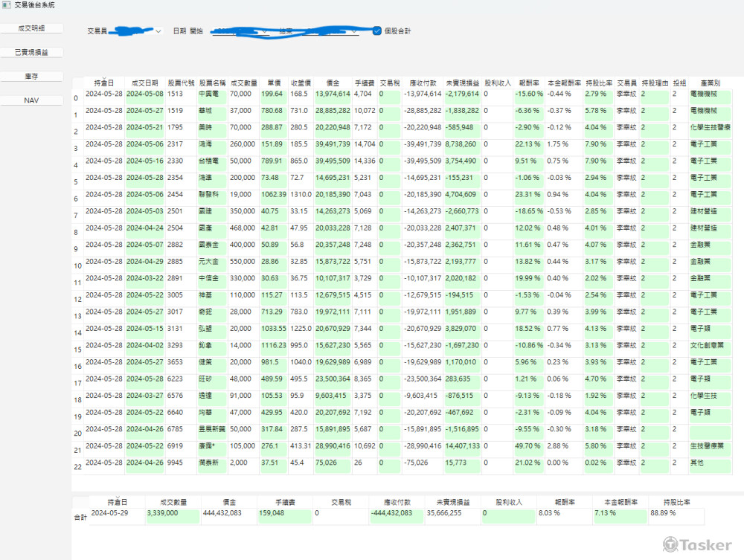The image size is (744, 560).
Task: Select row 0 header for 中興電
Action: 76,98
